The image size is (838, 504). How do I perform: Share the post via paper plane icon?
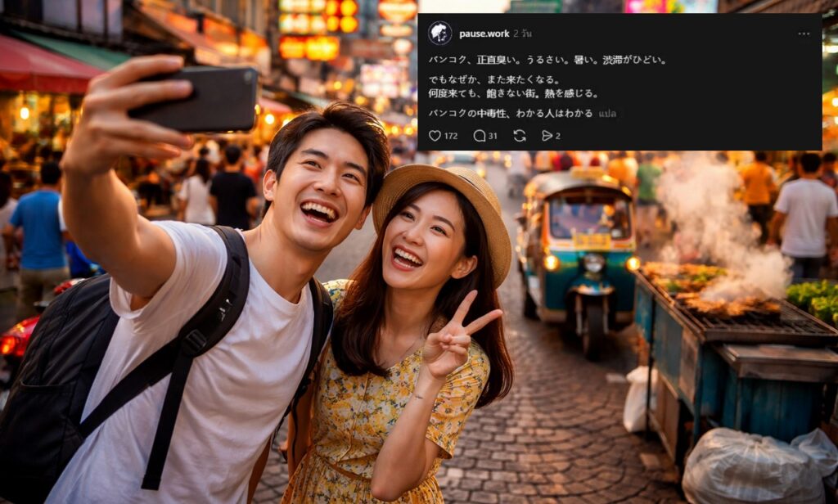(x=547, y=136)
